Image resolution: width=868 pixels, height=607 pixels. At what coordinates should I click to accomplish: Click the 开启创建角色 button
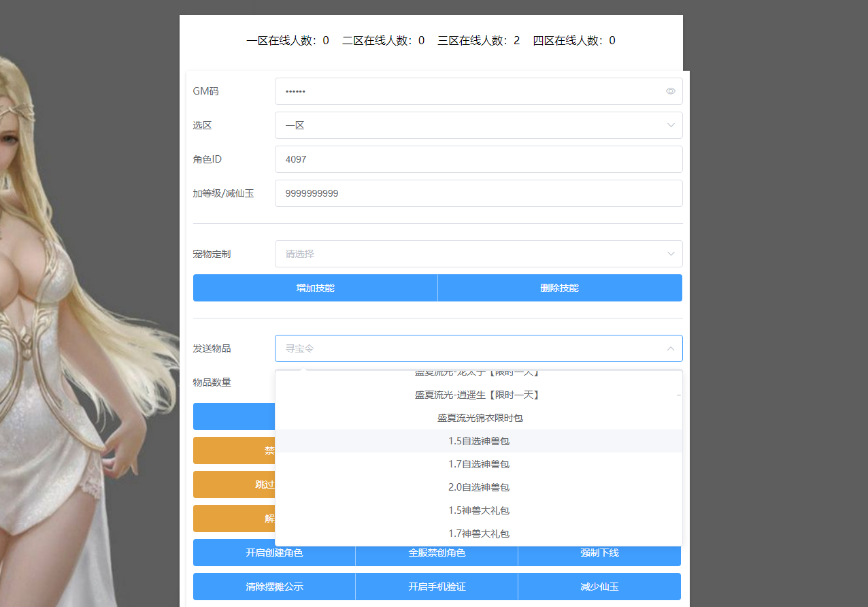274,553
